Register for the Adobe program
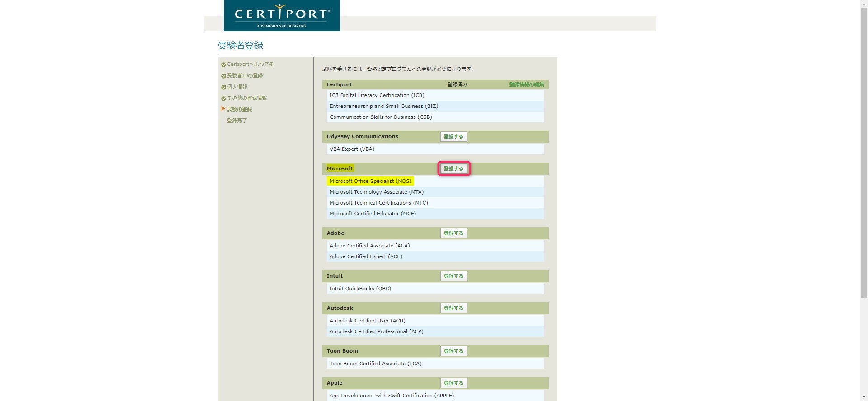The height and width of the screenshot is (401, 868). 453,233
